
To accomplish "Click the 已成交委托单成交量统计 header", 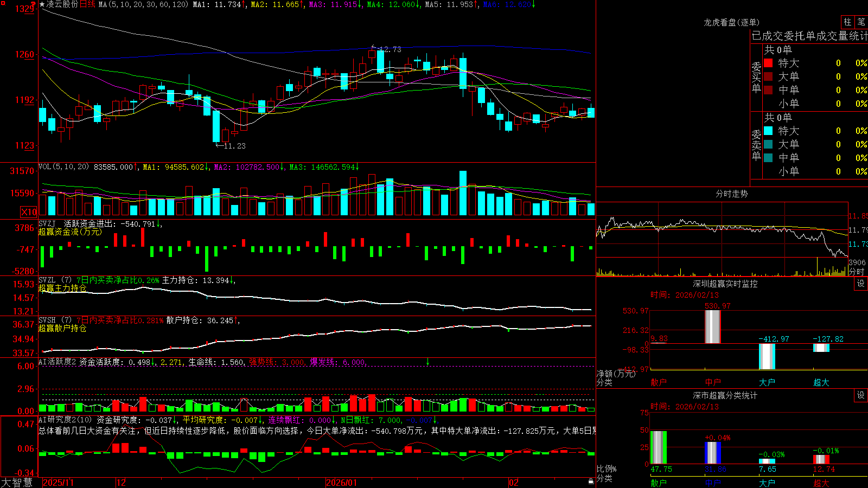I will click(809, 36).
